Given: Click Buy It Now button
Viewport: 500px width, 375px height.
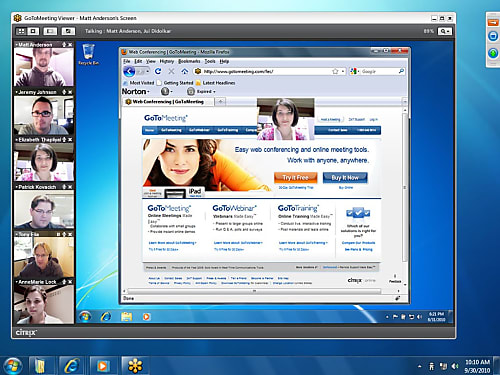Looking at the screenshot, I should pyautogui.click(x=345, y=178).
